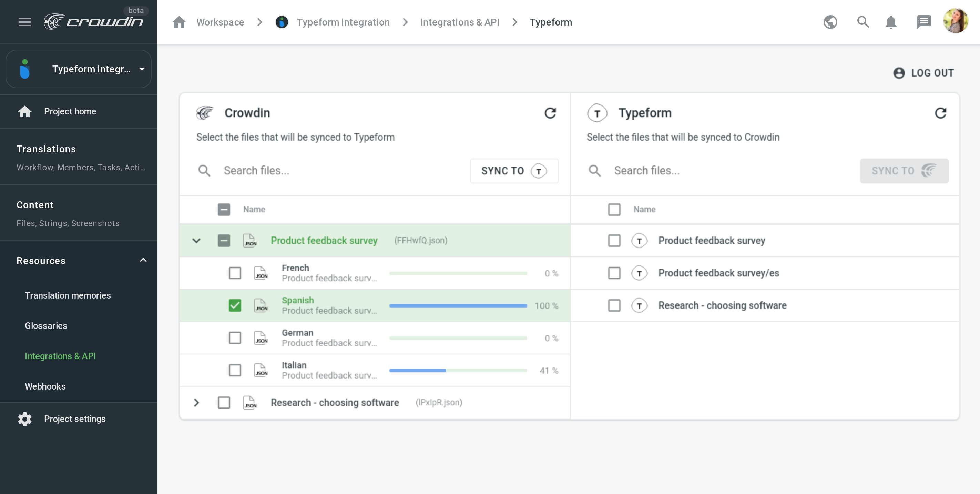Select Integrations & API in the sidebar
Image resolution: width=980 pixels, height=494 pixels.
point(60,356)
